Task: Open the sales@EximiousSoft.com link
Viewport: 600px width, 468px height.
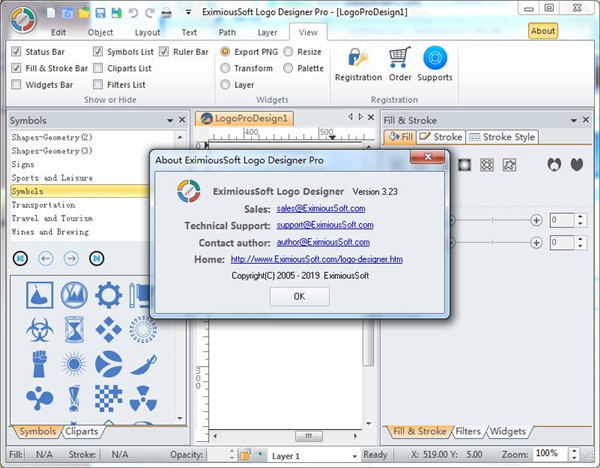Action: point(321,208)
